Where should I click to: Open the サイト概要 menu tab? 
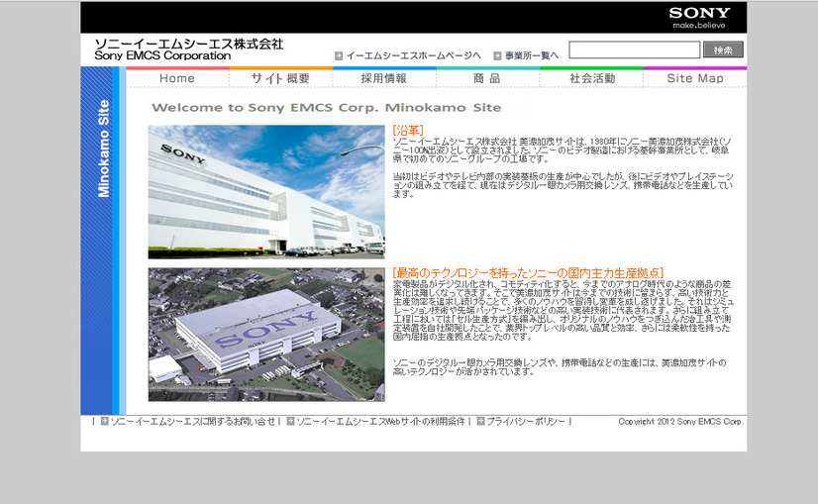280,78
